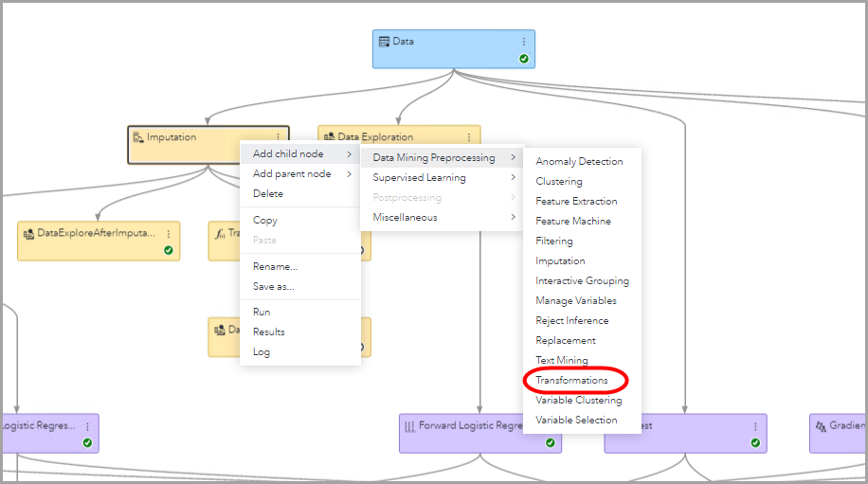The height and width of the screenshot is (484, 868).
Task: Click the Imputation node label
Action: click(x=172, y=137)
